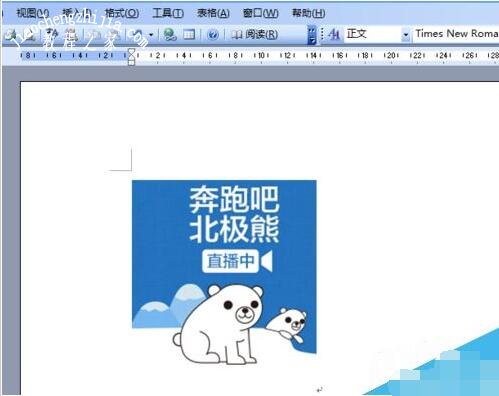
Task: Expand the Undo history dropdown arrow
Action: coord(151,35)
